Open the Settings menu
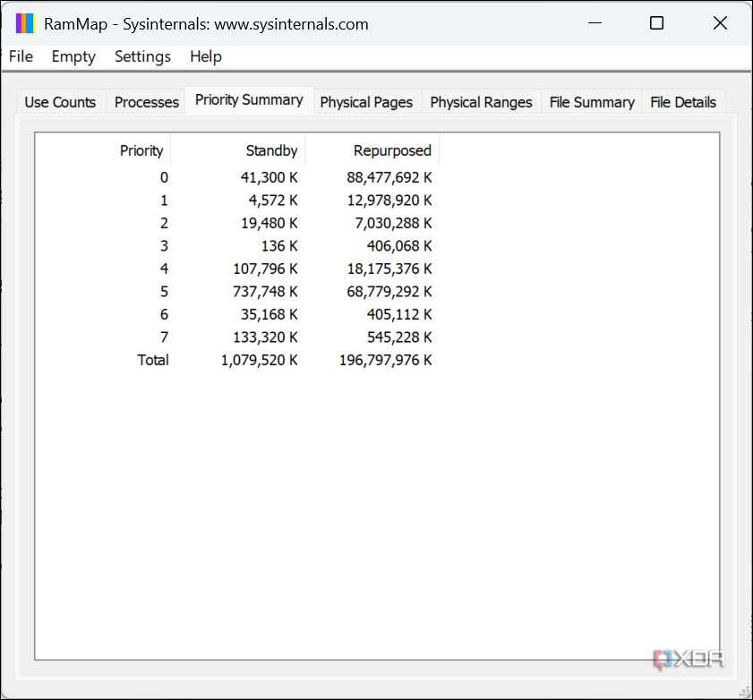 click(142, 57)
